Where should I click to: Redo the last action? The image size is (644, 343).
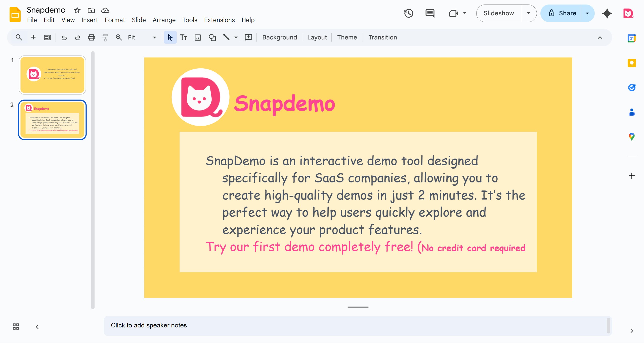[x=78, y=37]
